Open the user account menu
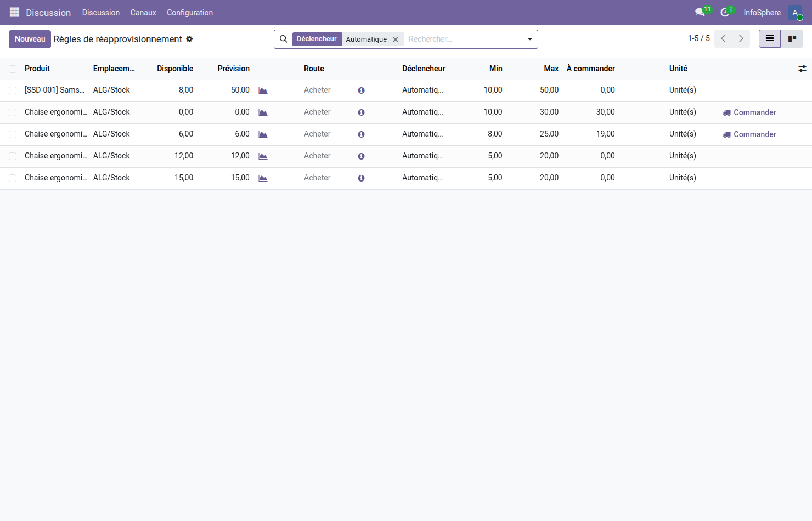812x521 pixels. click(x=795, y=12)
